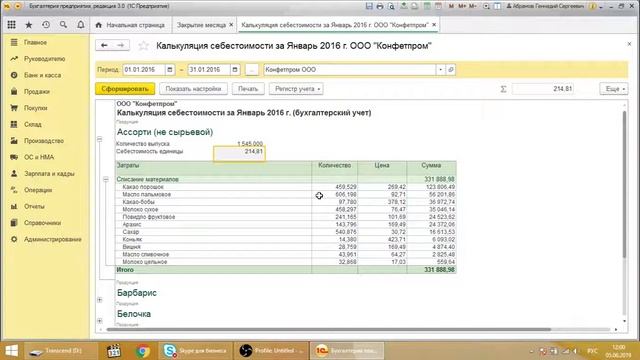Open the organization card icon next to Конфетпром
The height and width of the screenshot is (360, 640).
(x=451, y=70)
